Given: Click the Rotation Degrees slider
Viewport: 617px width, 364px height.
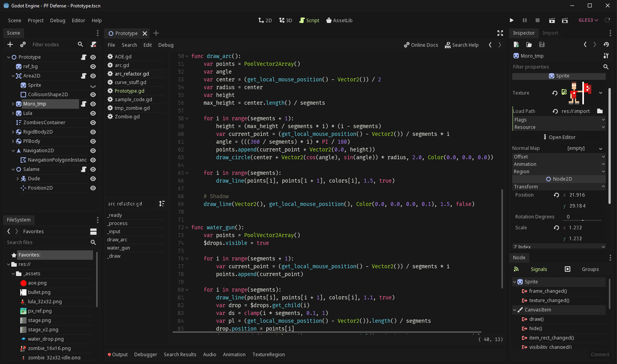Looking at the screenshot, I should click(x=582, y=220).
